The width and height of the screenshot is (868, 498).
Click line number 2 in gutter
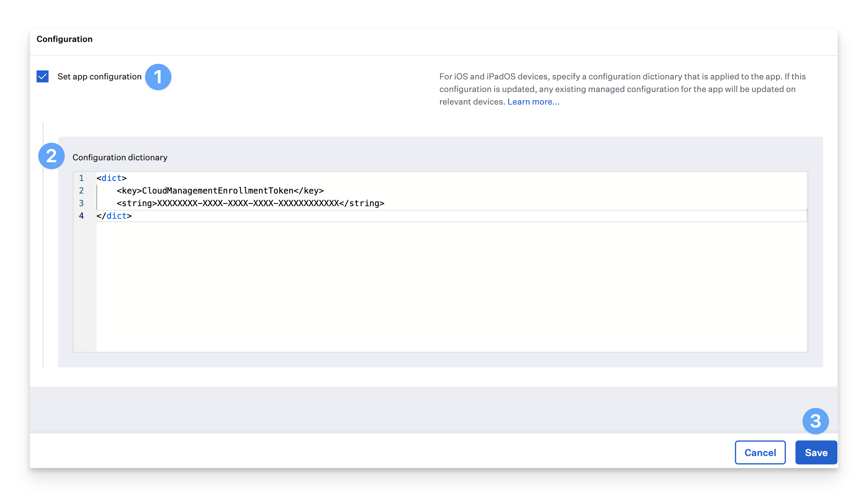(82, 191)
